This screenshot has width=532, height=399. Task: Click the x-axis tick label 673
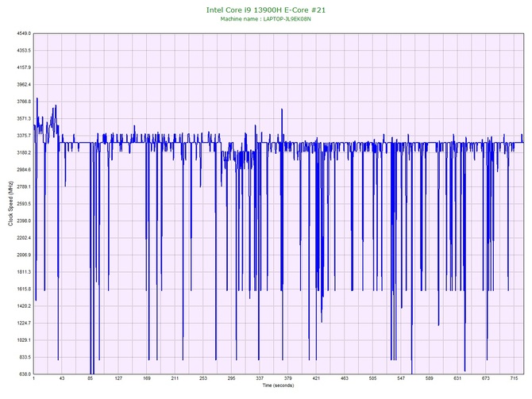pos(485,378)
